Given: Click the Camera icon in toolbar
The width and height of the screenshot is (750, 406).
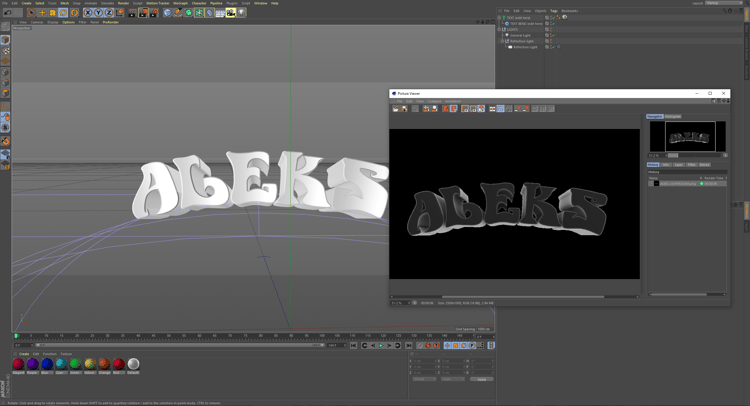Looking at the screenshot, I should tap(231, 13).
